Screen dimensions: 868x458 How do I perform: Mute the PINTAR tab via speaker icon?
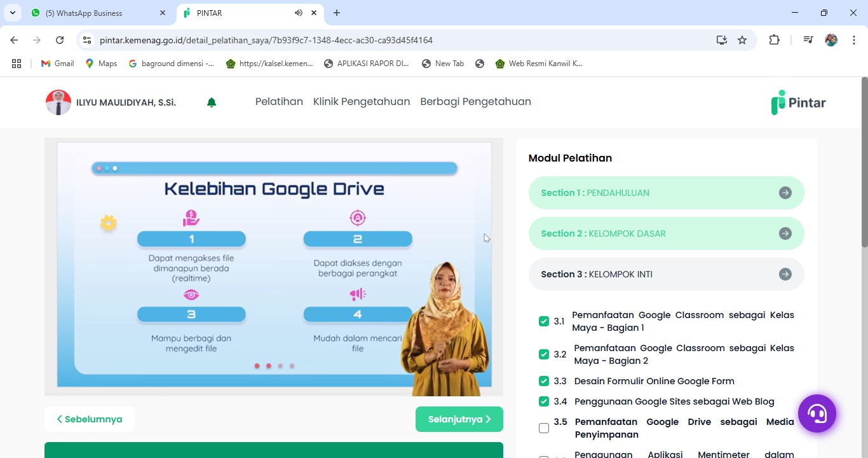[x=298, y=13]
